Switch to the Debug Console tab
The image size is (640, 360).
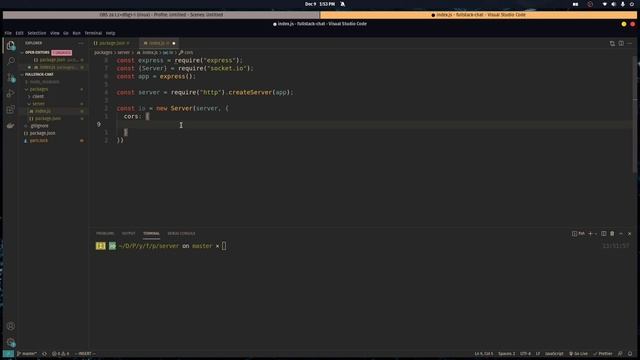pyautogui.click(x=181, y=233)
